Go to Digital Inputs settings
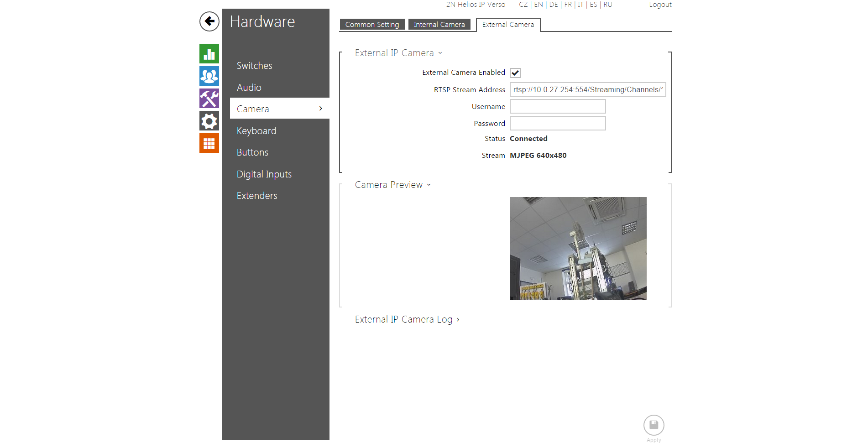 tap(264, 174)
